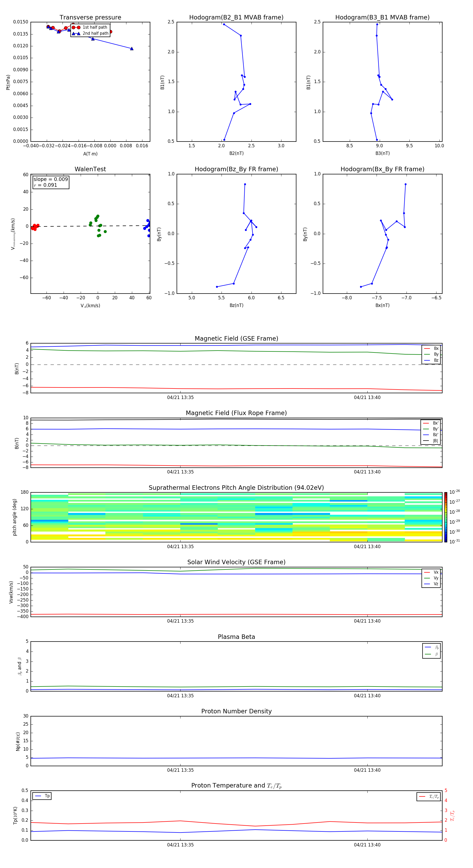Click the rightmost blue triangle in Transverse pressure

(132, 48)
